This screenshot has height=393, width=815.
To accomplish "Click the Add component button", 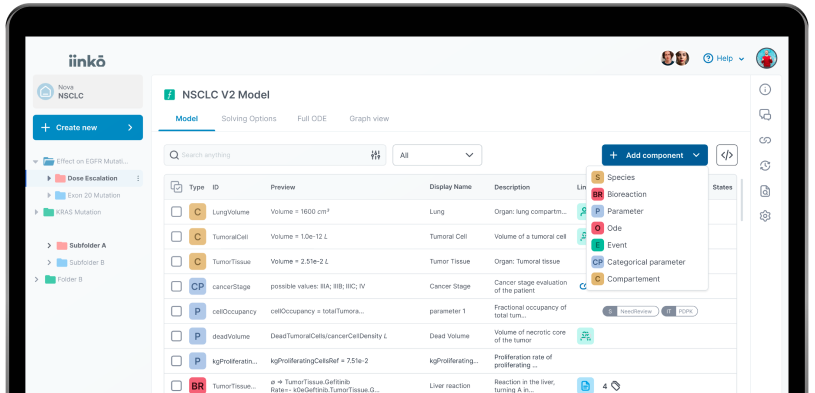I will point(655,155).
